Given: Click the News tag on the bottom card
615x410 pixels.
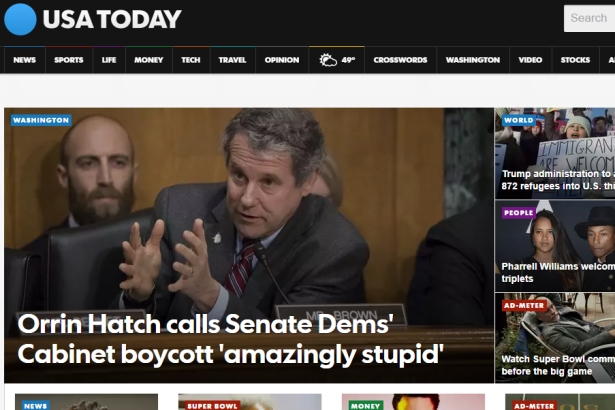Looking at the screenshot, I should [36, 406].
